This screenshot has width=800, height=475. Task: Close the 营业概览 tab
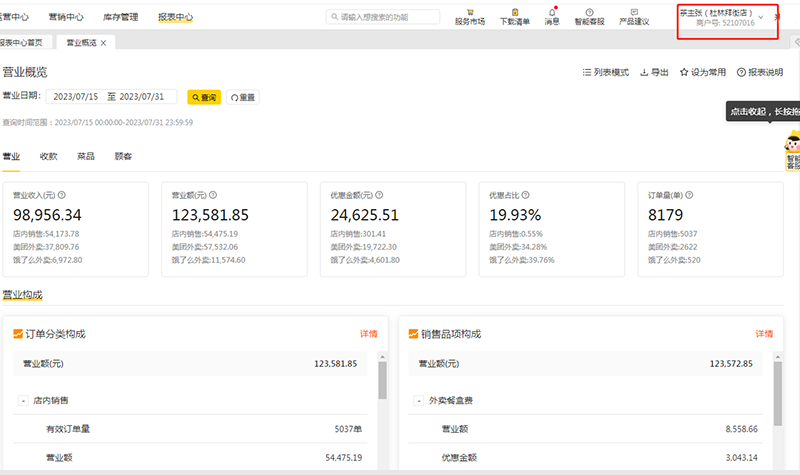click(x=104, y=43)
